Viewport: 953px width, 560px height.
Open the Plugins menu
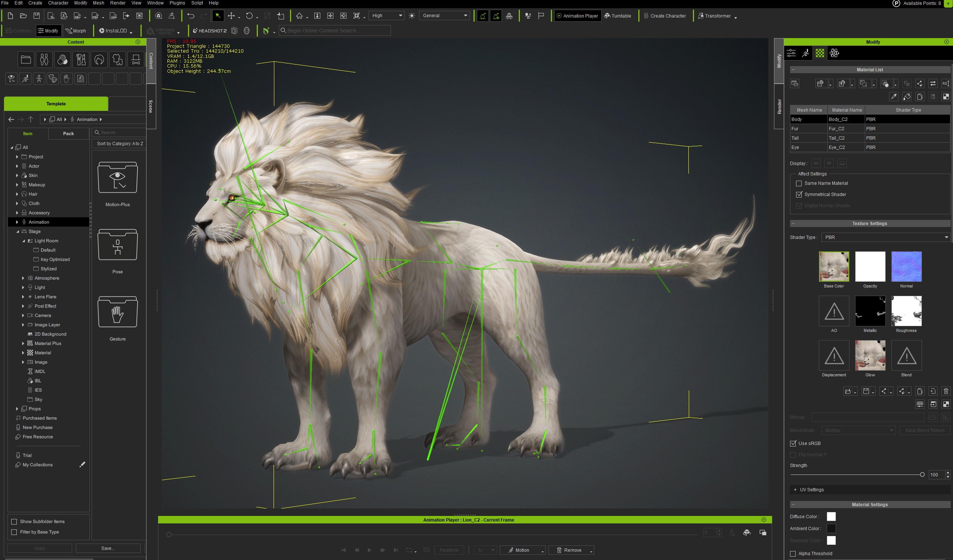point(177,3)
